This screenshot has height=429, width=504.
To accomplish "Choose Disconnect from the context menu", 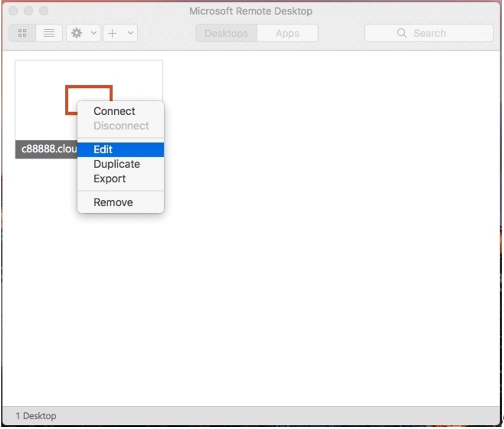I will point(121,126).
